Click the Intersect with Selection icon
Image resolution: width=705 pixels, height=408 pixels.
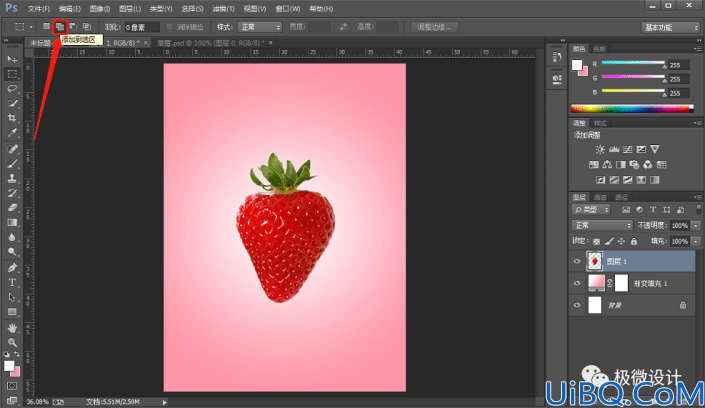coord(87,27)
